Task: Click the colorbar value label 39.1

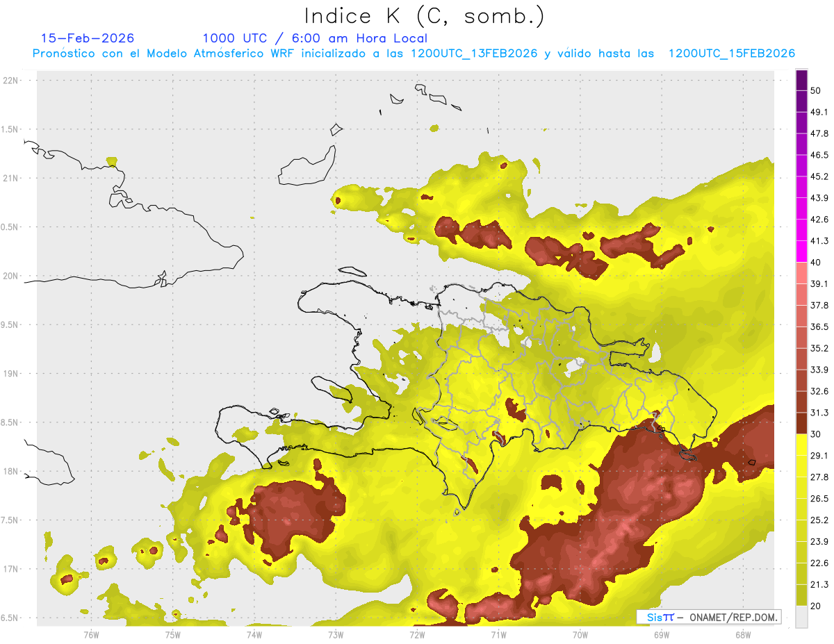Action: 819,283
